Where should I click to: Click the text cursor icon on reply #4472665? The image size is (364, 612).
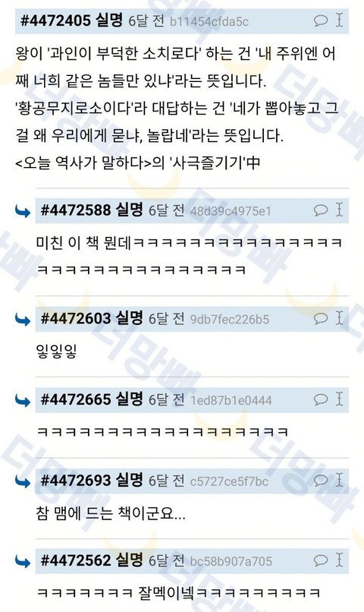[x=340, y=399]
